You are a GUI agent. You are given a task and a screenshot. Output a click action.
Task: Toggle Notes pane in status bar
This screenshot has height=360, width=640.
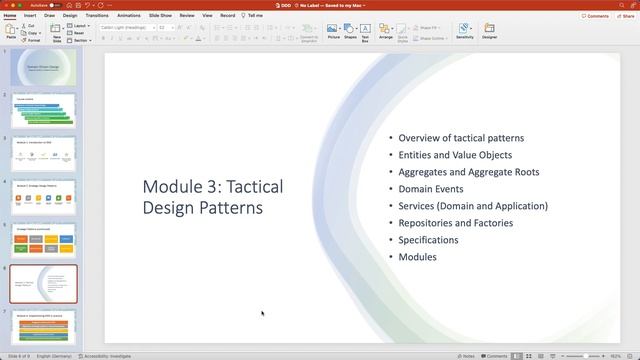pos(466,356)
